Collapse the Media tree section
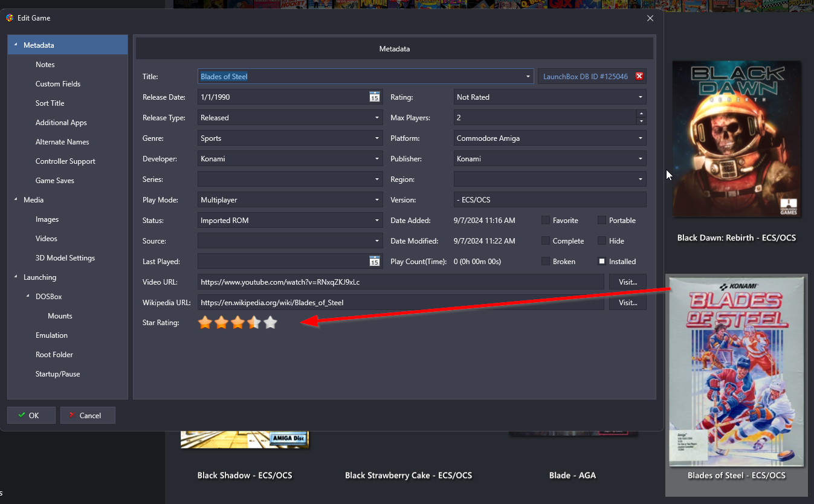This screenshot has width=814, height=504. 16,199
